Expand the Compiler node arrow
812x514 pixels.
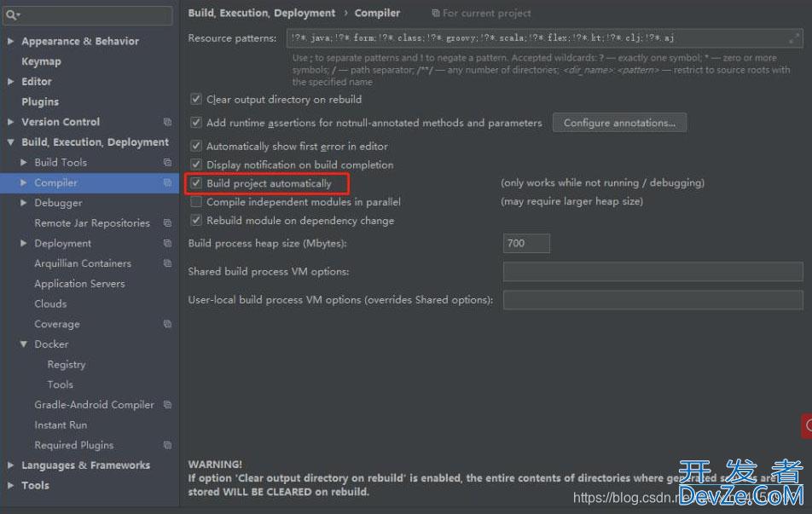[x=23, y=182]
